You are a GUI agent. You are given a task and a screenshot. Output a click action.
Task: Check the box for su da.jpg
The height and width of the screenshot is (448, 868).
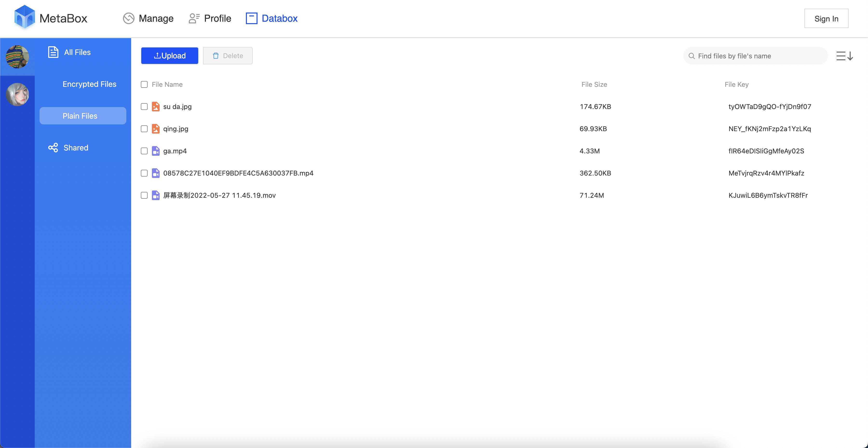tap(144, 106)
